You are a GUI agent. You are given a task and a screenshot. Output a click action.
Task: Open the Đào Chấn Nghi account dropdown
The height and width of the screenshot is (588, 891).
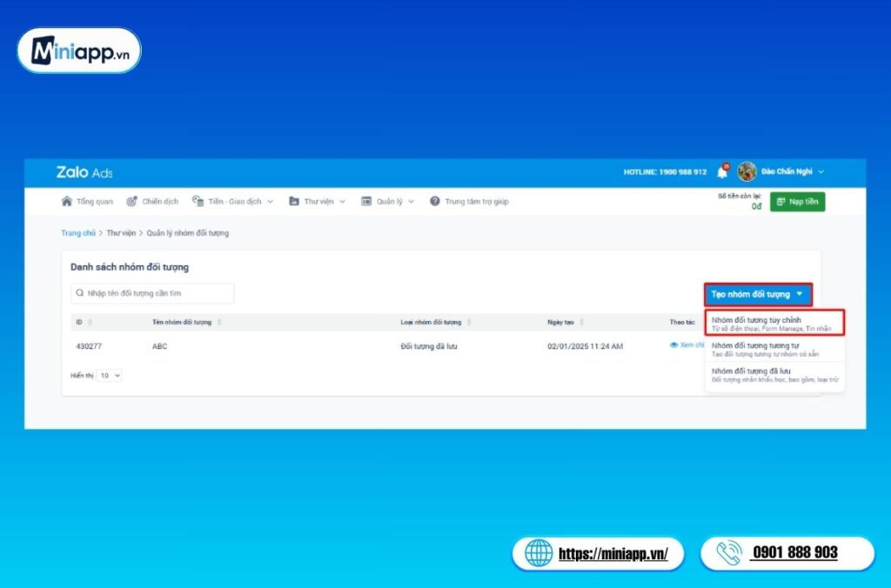[821, 171]
